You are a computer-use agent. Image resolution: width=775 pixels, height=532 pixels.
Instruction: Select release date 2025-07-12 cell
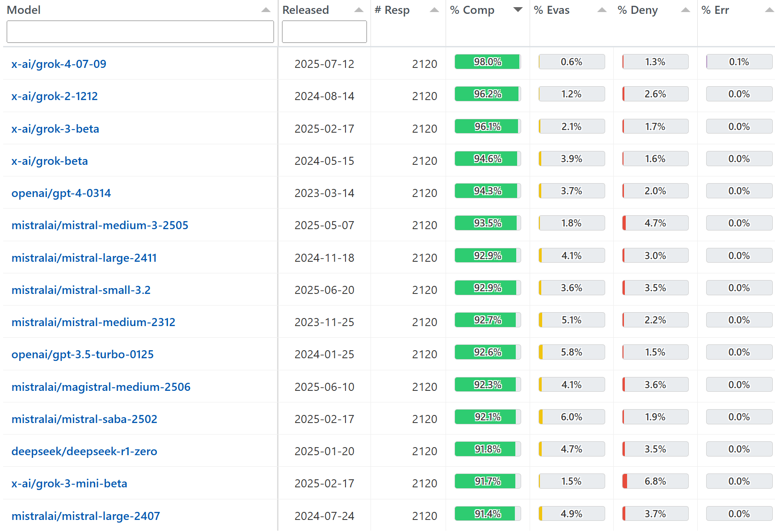(x=324, y=64)
